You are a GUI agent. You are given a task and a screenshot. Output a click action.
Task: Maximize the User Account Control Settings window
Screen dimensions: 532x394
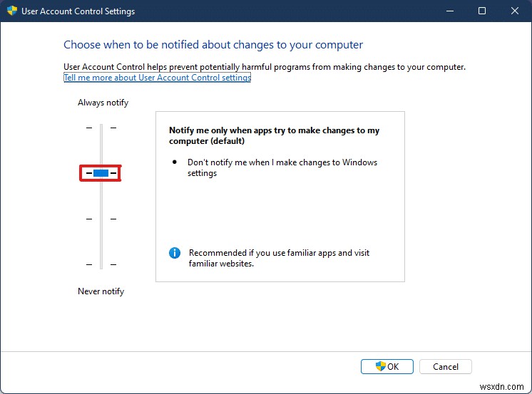482,11
